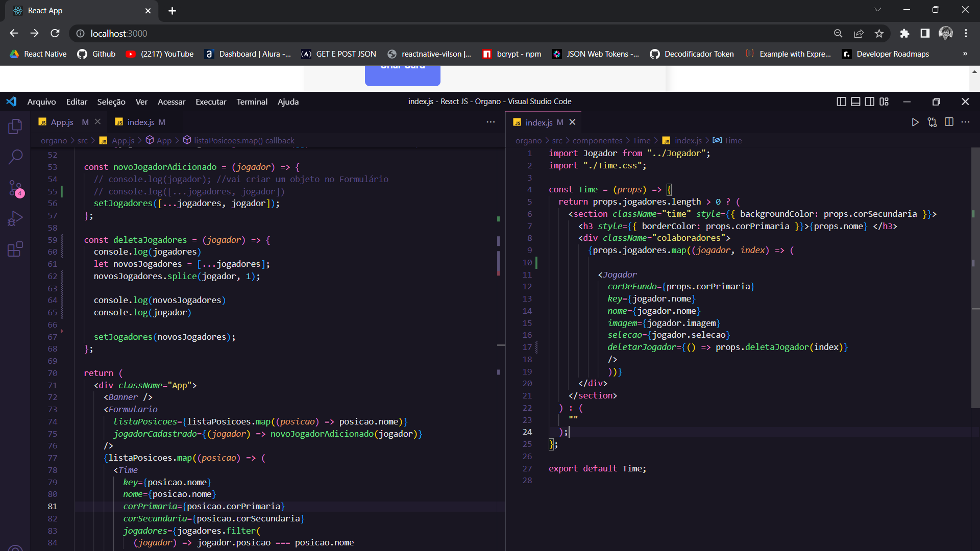
Task: Click the Criar Card button
Action: click(x=403, y=76)
